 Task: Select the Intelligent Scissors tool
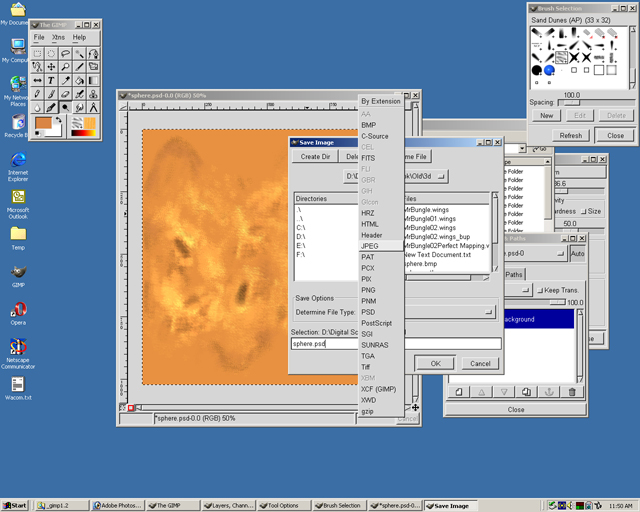(x=38, y=67)
